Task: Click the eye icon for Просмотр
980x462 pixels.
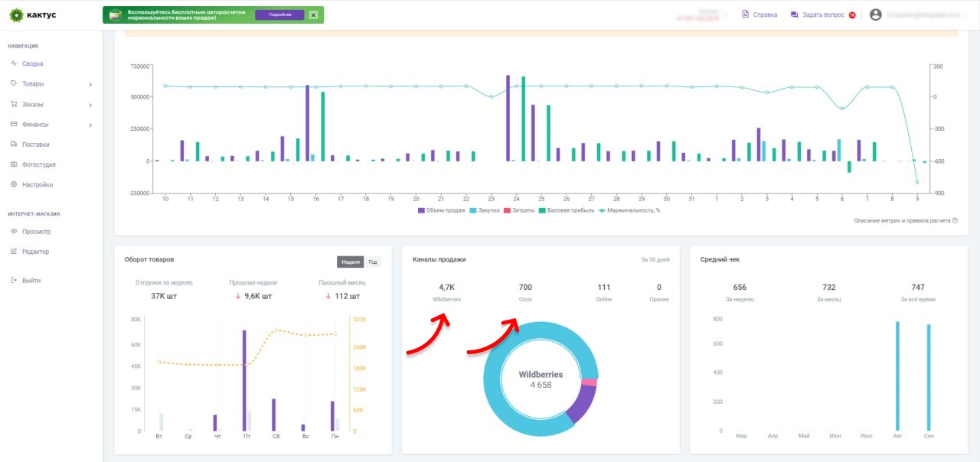Action: coord(14,232)
